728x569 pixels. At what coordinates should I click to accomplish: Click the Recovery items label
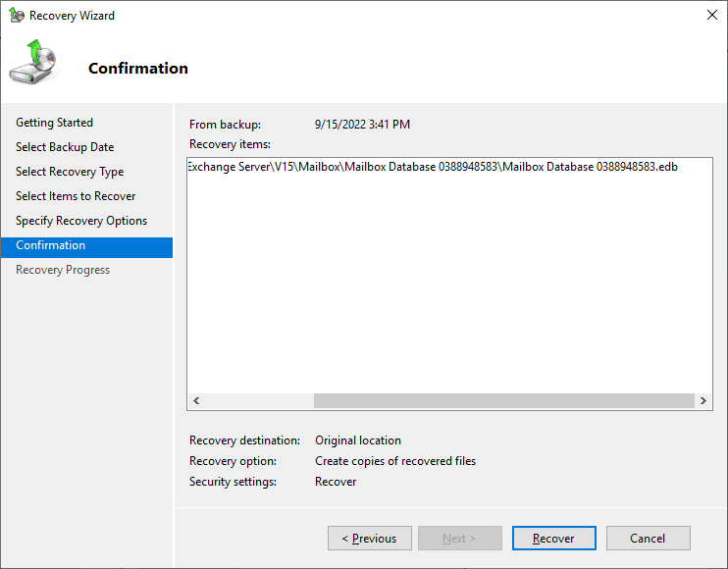click(230, 144)
